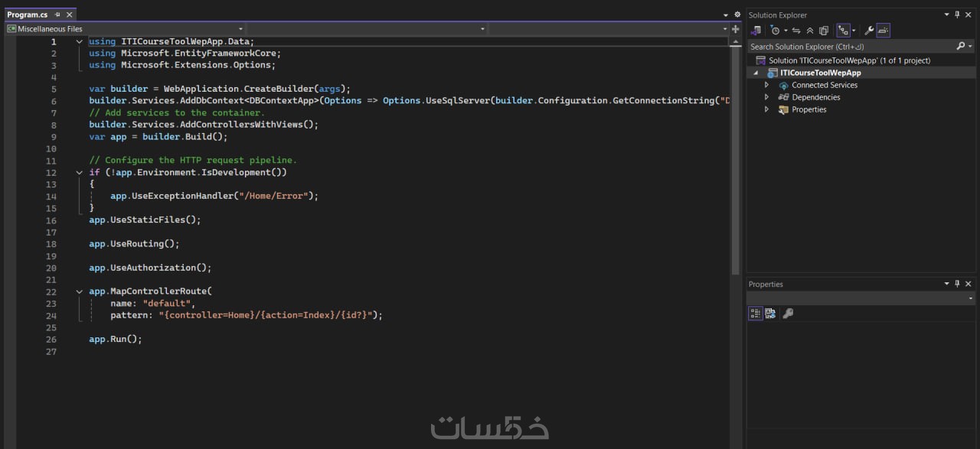Click the Solution Explorer panel title
This screenshot has height=449, width=980.
tap(778, 15)
